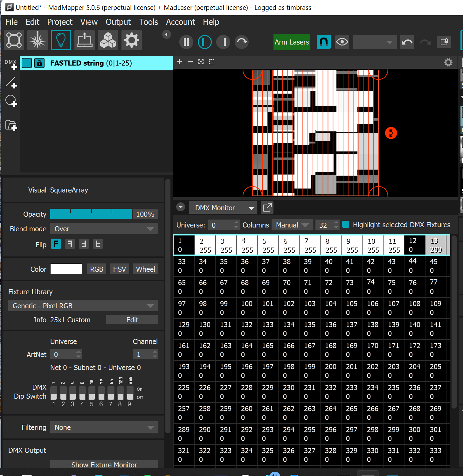Open the Blend mode dropdown
This screenshot has height=476, width=463.
pos(104,229)
